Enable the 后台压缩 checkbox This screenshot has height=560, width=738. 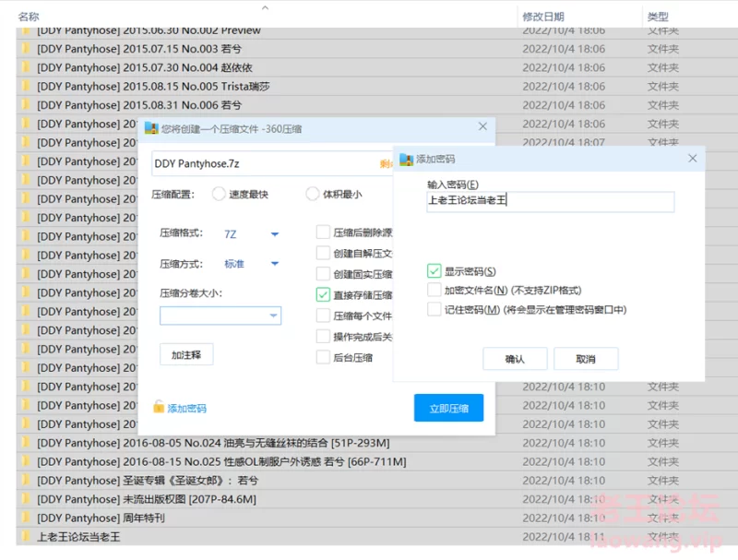[x=323, y=357]
